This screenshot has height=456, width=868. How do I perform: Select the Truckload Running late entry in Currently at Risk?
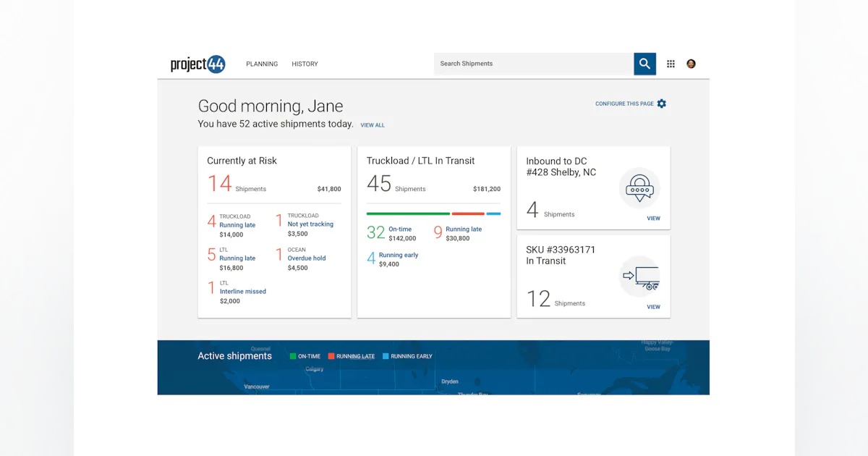(237, 225)
